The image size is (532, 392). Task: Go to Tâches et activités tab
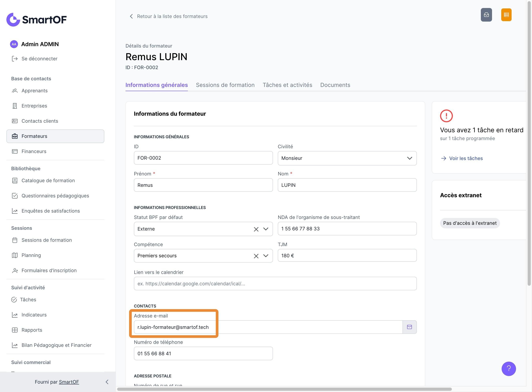point(287,85)
